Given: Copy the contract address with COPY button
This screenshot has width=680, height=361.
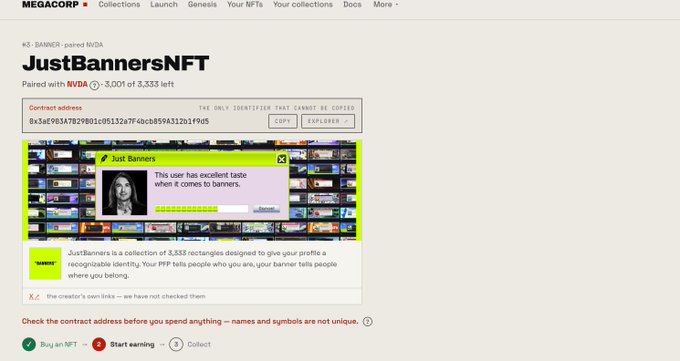Looking at the screenshot, I should [283, 121].
